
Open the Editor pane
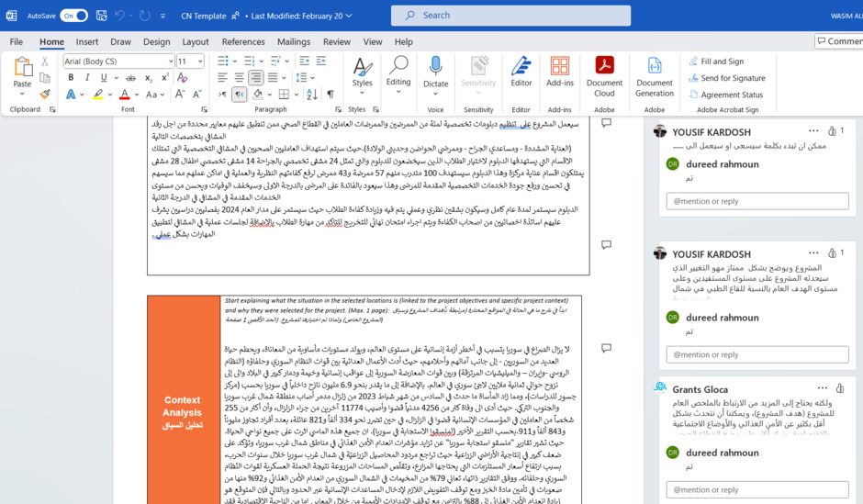521,72
